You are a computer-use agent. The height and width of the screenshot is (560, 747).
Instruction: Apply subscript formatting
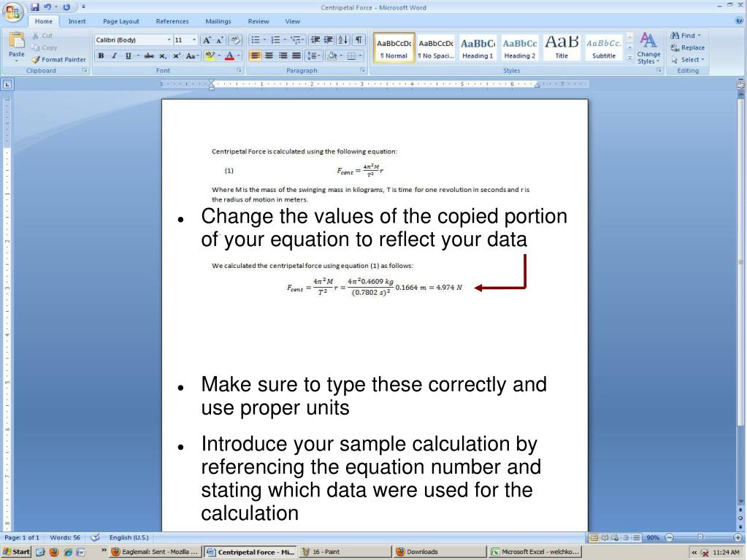click(162, 55)
